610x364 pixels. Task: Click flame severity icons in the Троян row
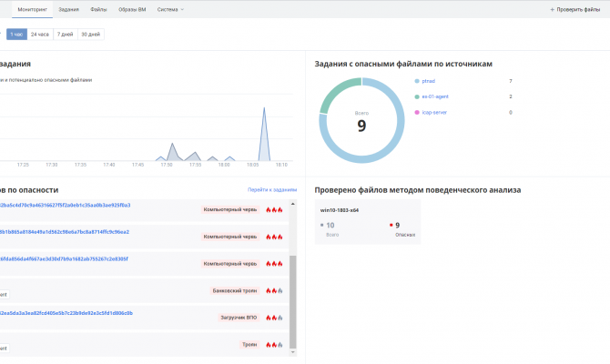pos(274,345)
